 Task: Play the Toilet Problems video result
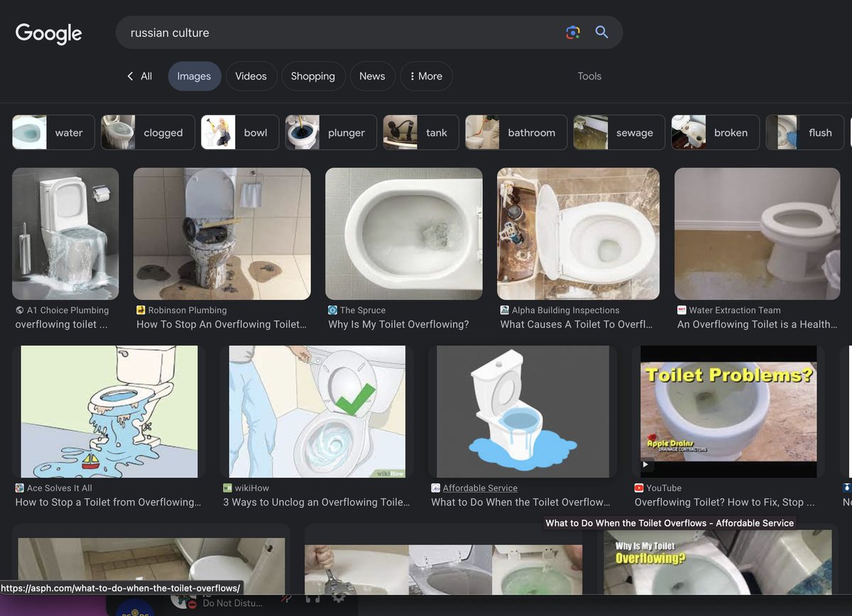pyautogui.click(x=646, y=465)
